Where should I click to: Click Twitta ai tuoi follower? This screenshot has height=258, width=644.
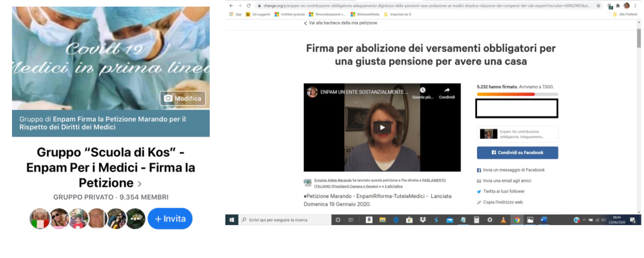point(501,191)
